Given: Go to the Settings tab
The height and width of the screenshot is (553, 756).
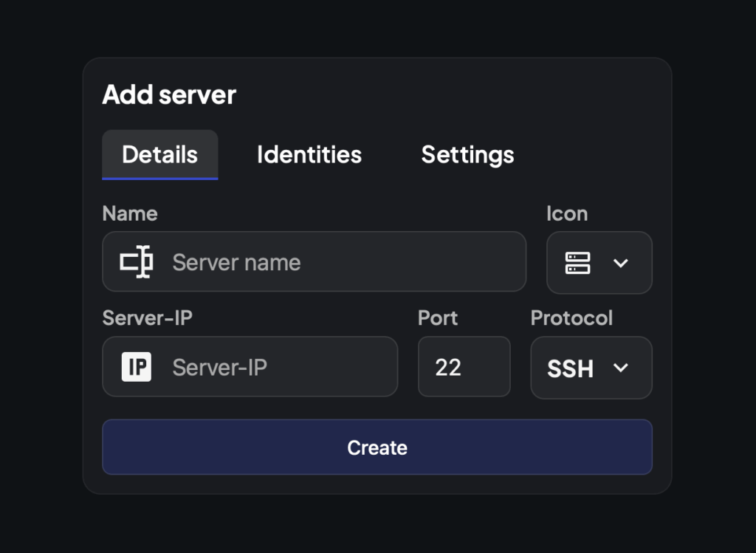Looking at the screenshot, I should [467, 154].
